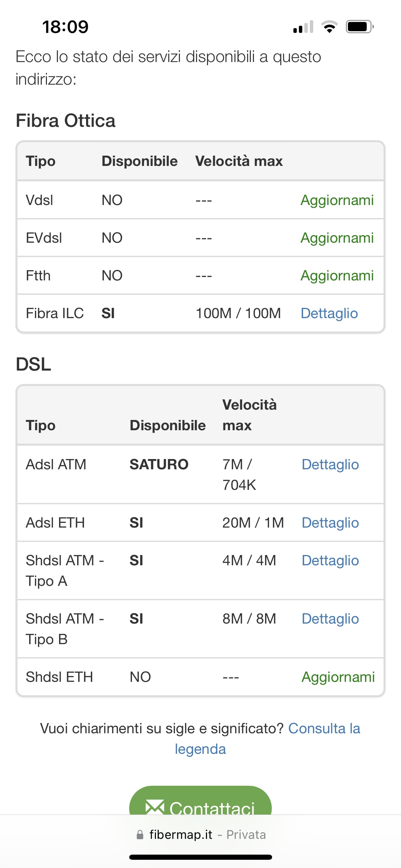This screenshot has width=401, height=868.
Task: View Dettaglio for Adsl ETH
Action: click(x=330, y=523)
